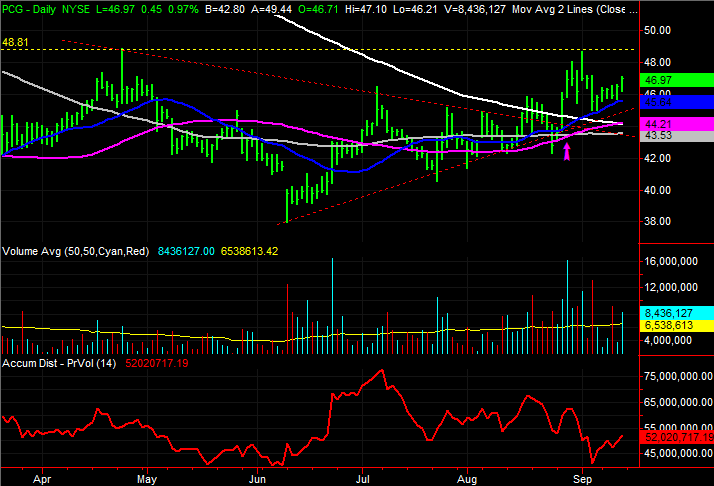Viewport: 714px width, 486px height.
Task: Click the cyan 8,436,127 volume axis tag
Action: click(677, 313)
